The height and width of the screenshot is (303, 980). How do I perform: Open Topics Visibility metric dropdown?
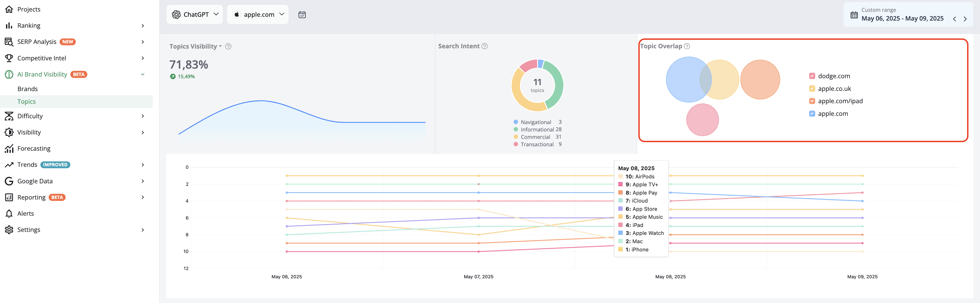point(196,46)
